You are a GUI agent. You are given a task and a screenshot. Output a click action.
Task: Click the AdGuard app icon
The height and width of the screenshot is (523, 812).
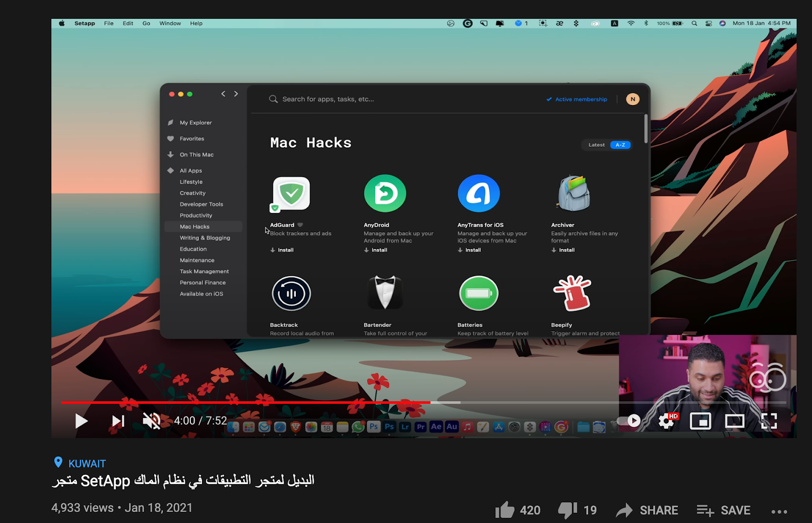pyautogui.click(x=291, y=194)
